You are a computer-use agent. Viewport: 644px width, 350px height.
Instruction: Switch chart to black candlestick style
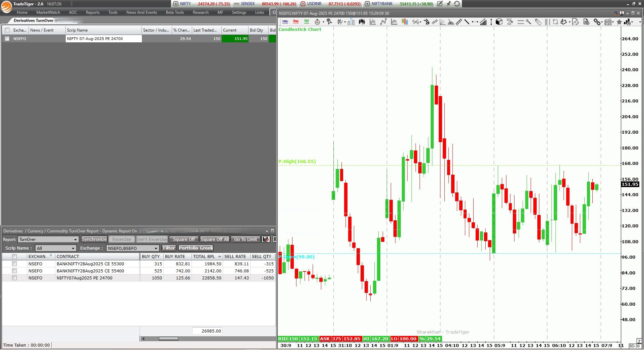pos(362,22)
